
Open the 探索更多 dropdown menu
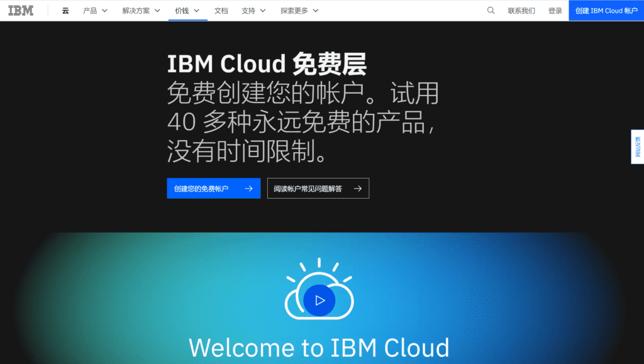(x=299, y=11)
